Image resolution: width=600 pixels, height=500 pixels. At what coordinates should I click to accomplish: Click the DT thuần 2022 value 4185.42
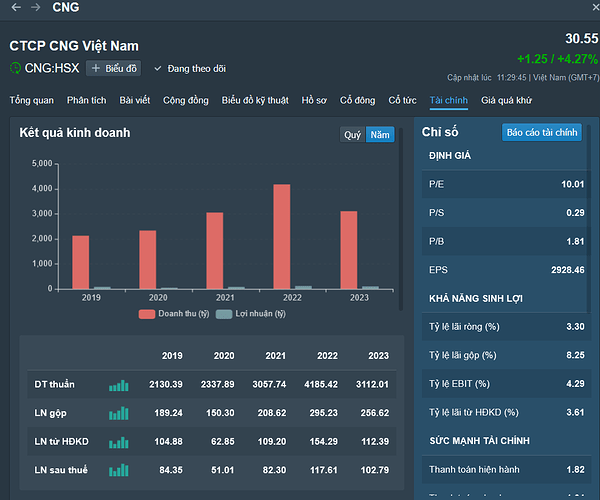tap(321, 384)
